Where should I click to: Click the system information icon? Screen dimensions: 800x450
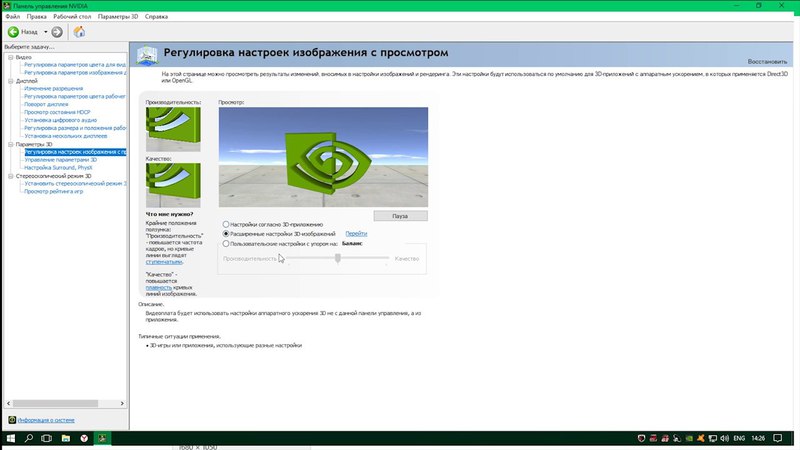pos(12,420)
